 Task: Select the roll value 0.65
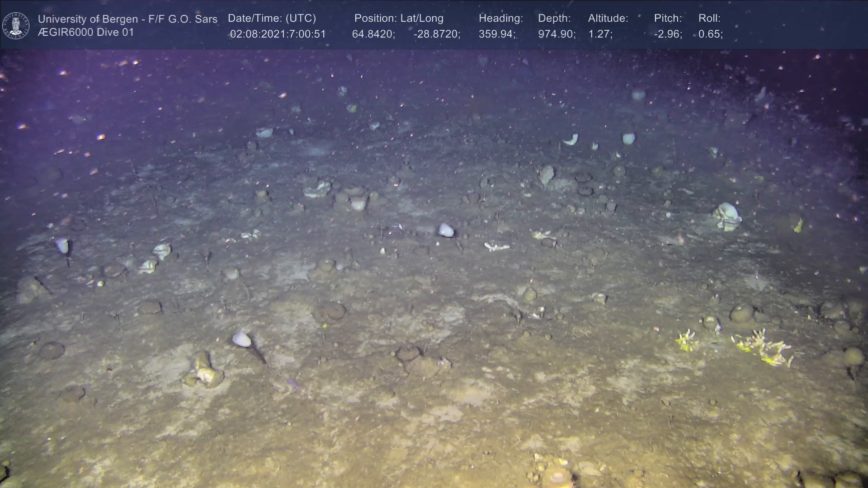710,34
